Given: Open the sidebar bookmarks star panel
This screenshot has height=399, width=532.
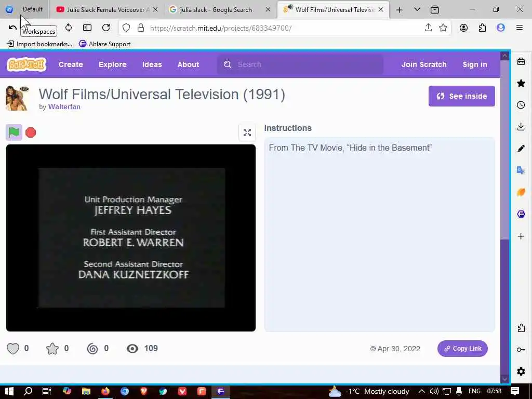Looking at the screenshot, I should 521,83.
